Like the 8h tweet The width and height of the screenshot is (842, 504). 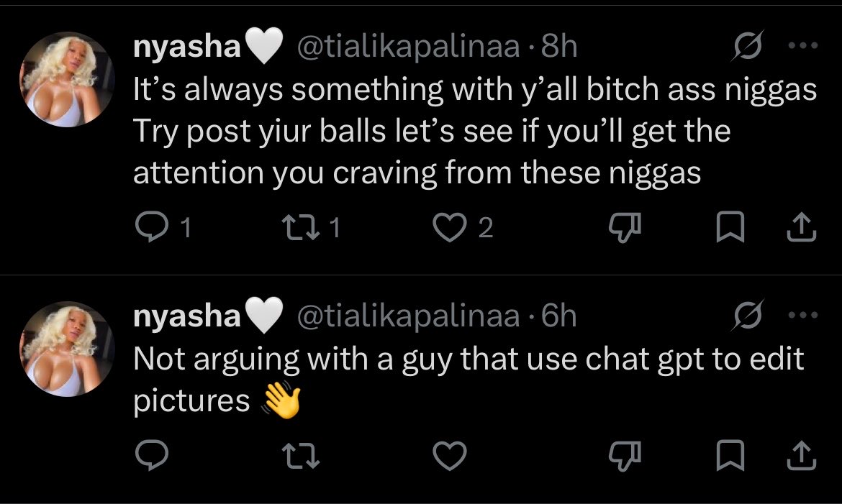(450, 228)
